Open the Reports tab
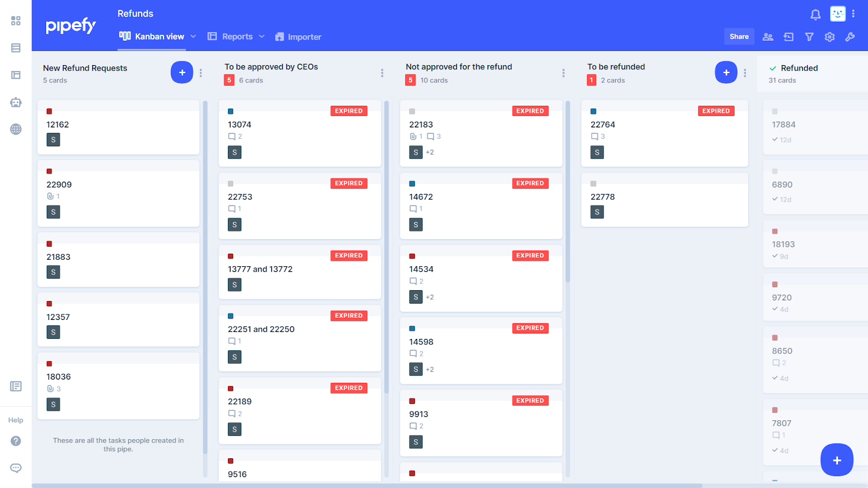This screenshot has width=868, height=488. coord(231,36)
